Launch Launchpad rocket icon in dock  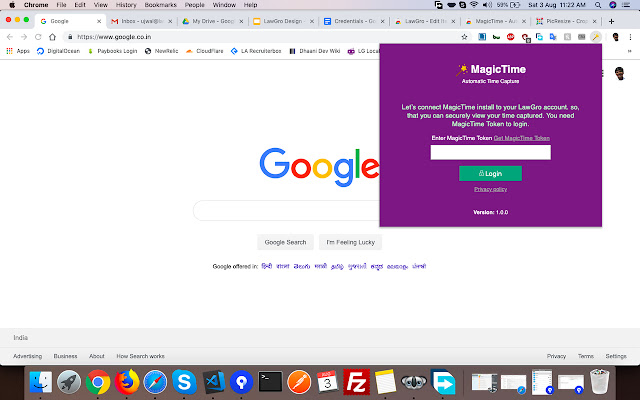tap(69, 382)
